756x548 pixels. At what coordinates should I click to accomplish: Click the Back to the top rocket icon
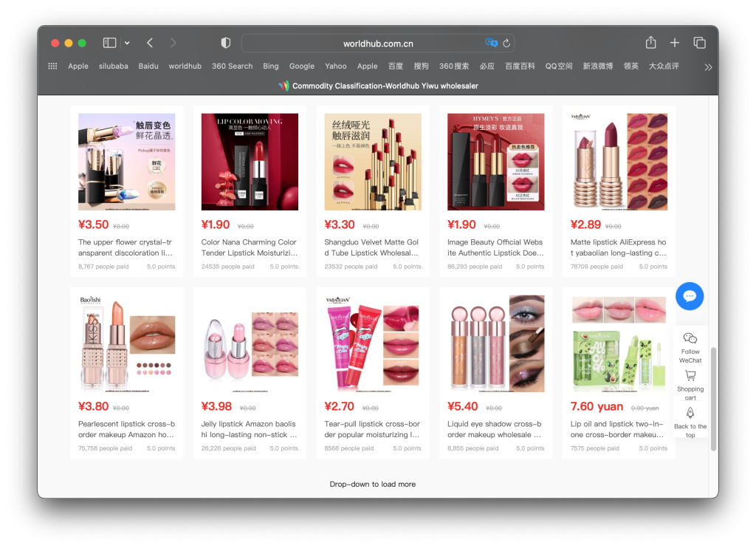[x=690, y=414]
